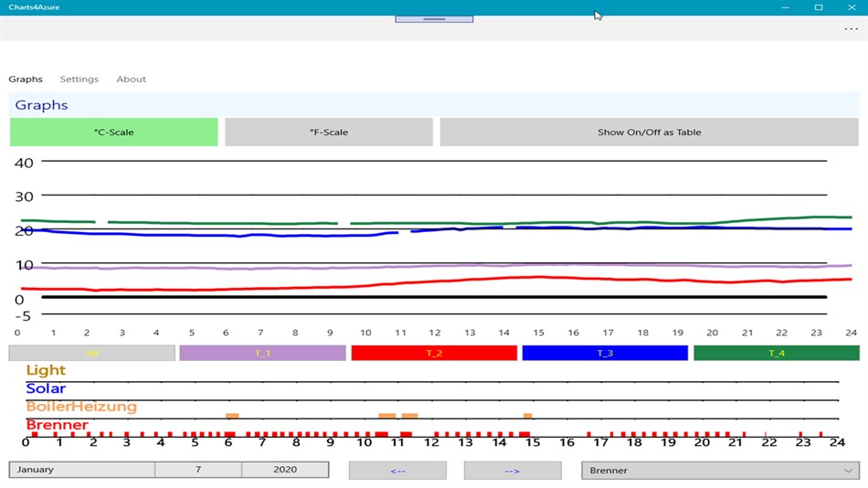Viewport: 868px width, 488px height.
Task: Click Show On/Off as Table
Action: (x=650, y=132)
